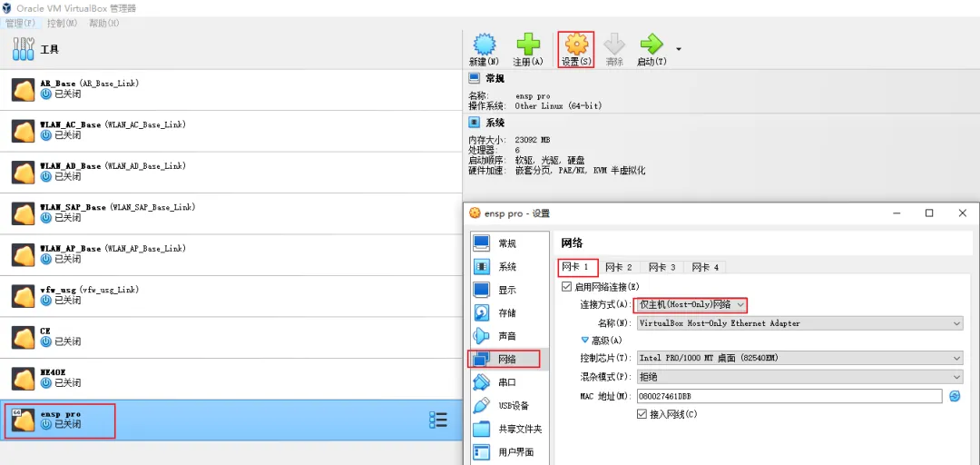Toggle 启用网络连接(E) checkbox
The width and height of the screenshot is (980, 465).
567,287
